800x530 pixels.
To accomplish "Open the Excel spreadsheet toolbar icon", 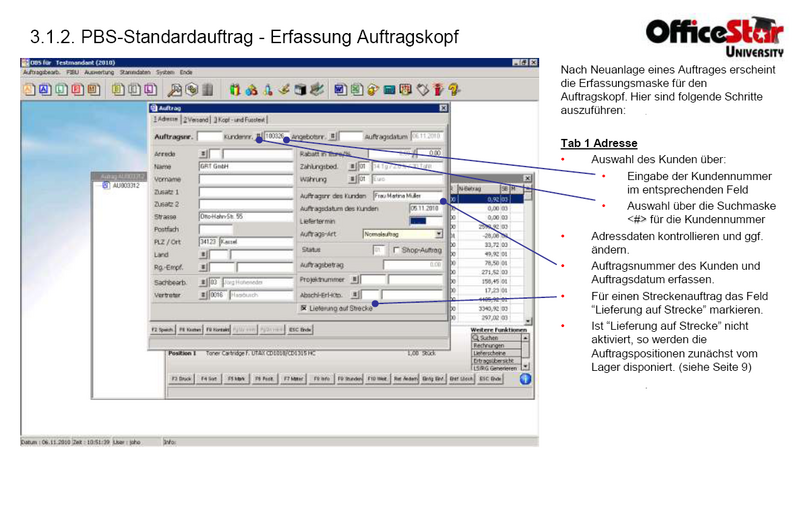I will (x=357, y=90).
